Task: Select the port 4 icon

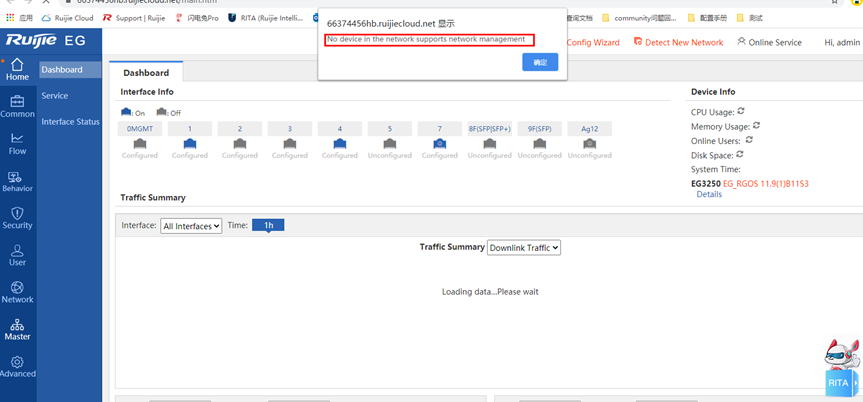Action: pyautogui.click(x=340, y=144)
